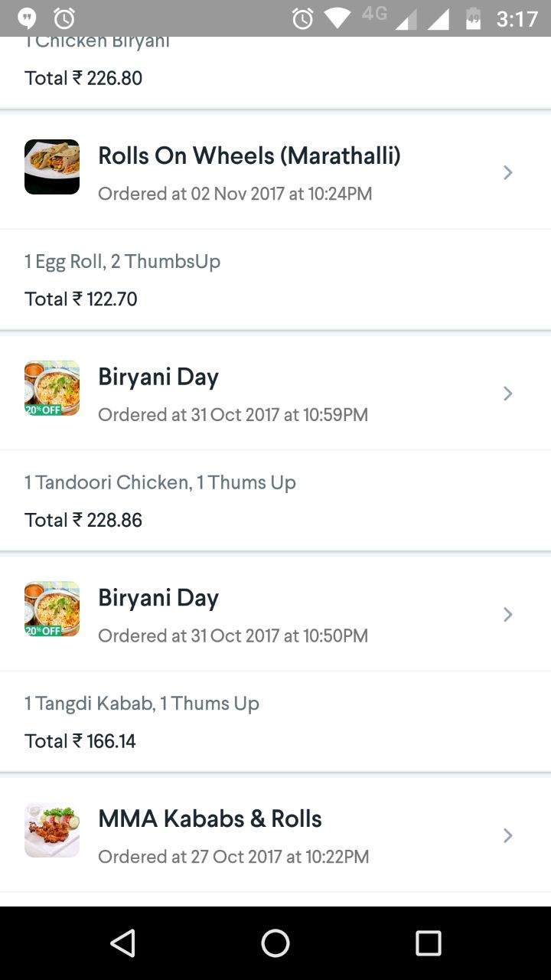The image size is (551, 980).
Task: Tap Android recent apps square button
Action: click(x=429, y=943)
